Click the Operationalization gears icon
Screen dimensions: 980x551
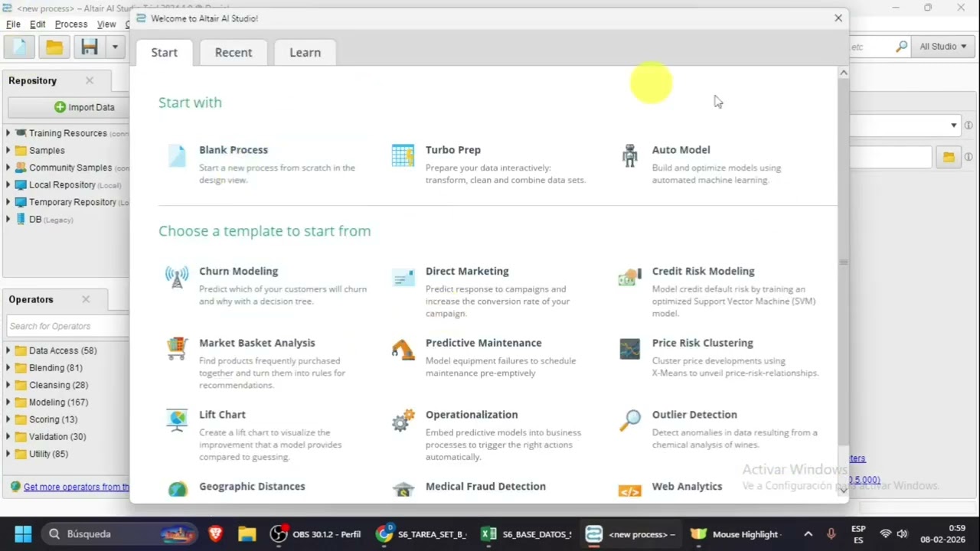(x=403, y=420)
